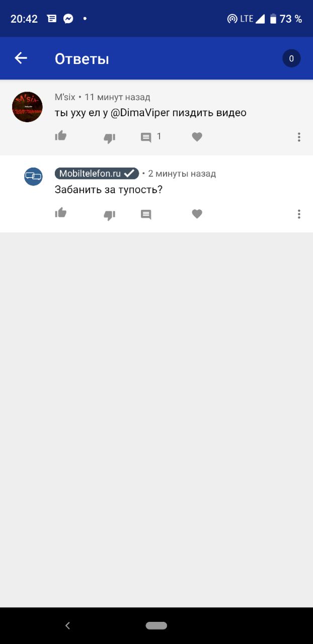Like the M'six comment
This screenshot has width=313, height=644.
click(61, 136)
